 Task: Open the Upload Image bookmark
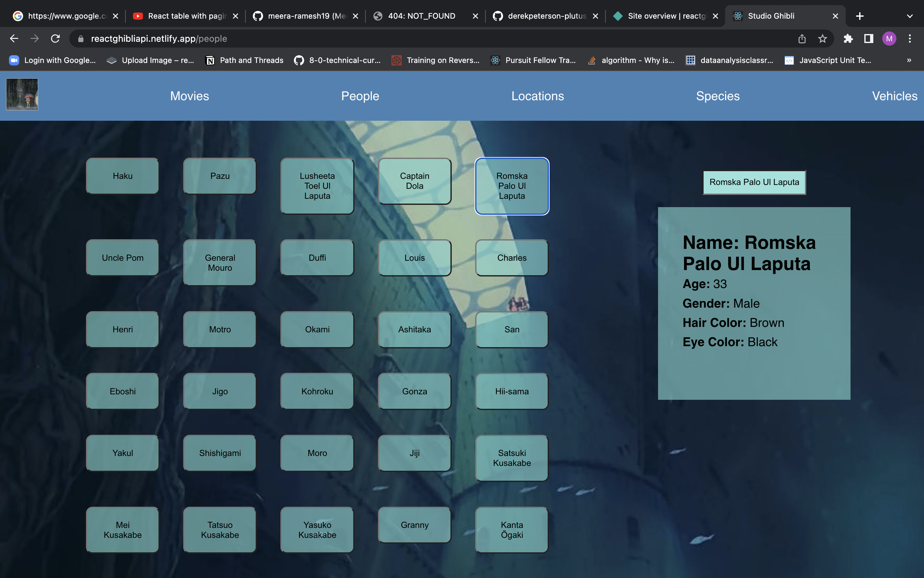(x=150, y=60)
